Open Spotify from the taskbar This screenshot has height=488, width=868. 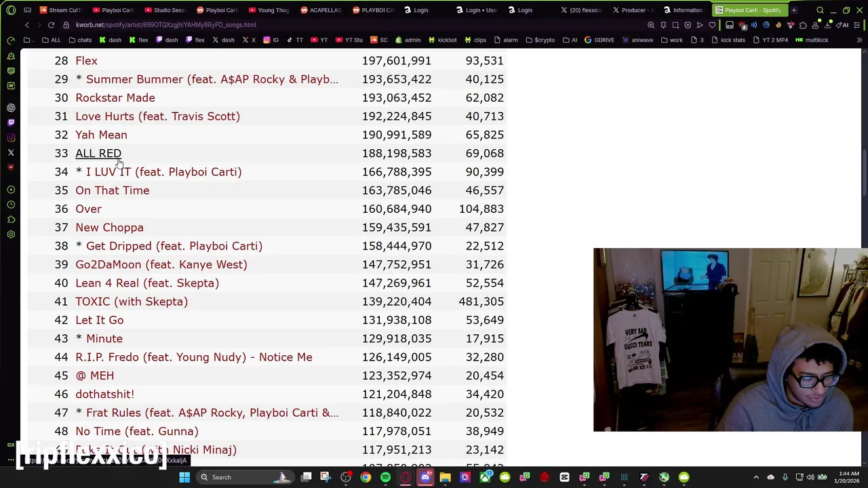pyautogui.click(x=385, y=477)
